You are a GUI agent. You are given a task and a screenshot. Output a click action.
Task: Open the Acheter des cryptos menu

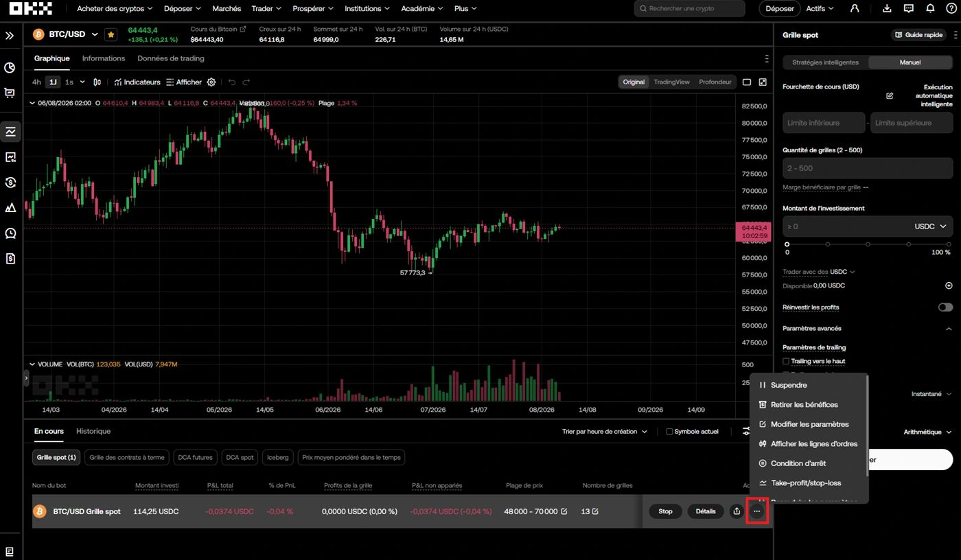tap(115, 9)
